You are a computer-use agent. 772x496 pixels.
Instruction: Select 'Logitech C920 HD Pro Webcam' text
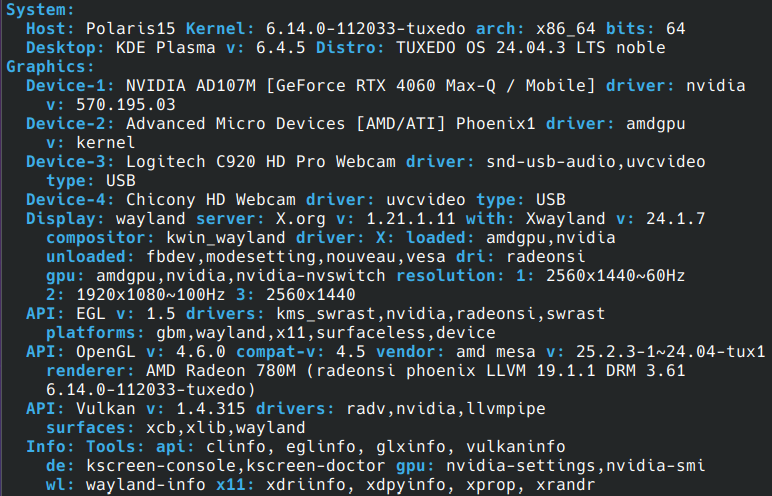point(260,162)
